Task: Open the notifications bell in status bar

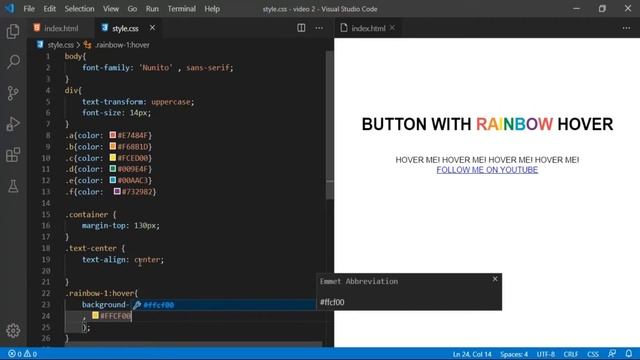Action: 629,353
